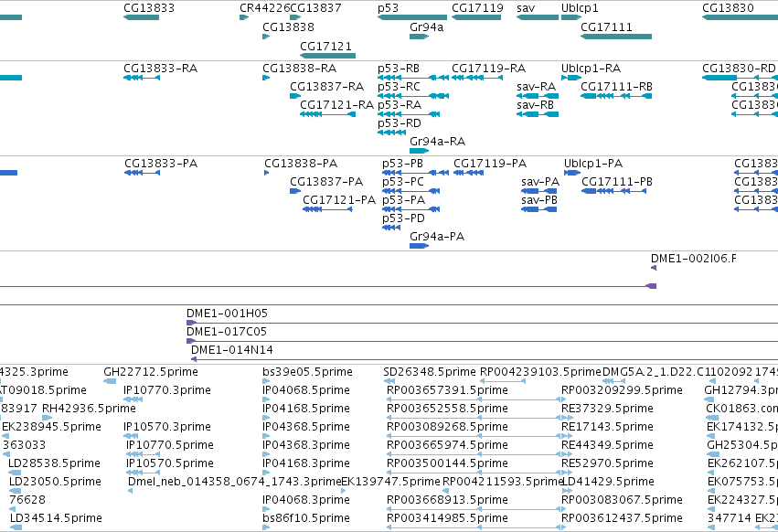
Task: Click the bs39e05.5prime EST label
Action: [x=307, y=372]
